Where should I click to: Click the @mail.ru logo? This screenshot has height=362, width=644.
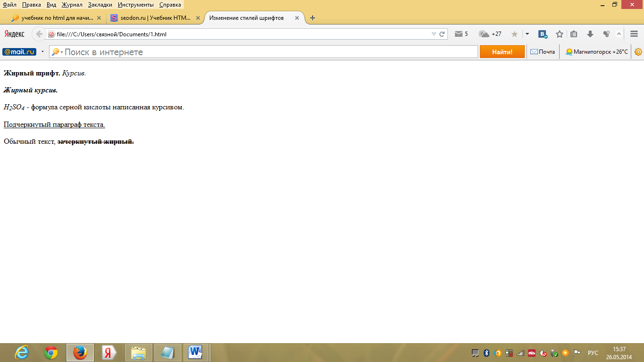coord(19,52)
